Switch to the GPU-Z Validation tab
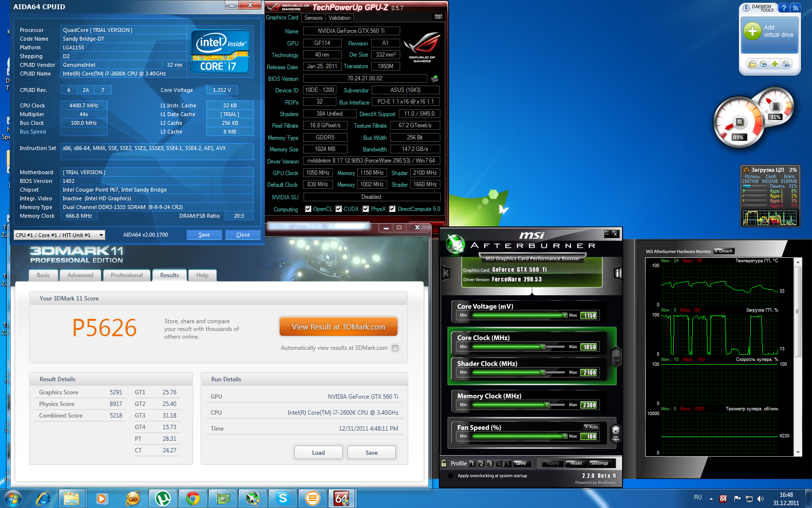The image size is (812, 508). coord(340,18)
